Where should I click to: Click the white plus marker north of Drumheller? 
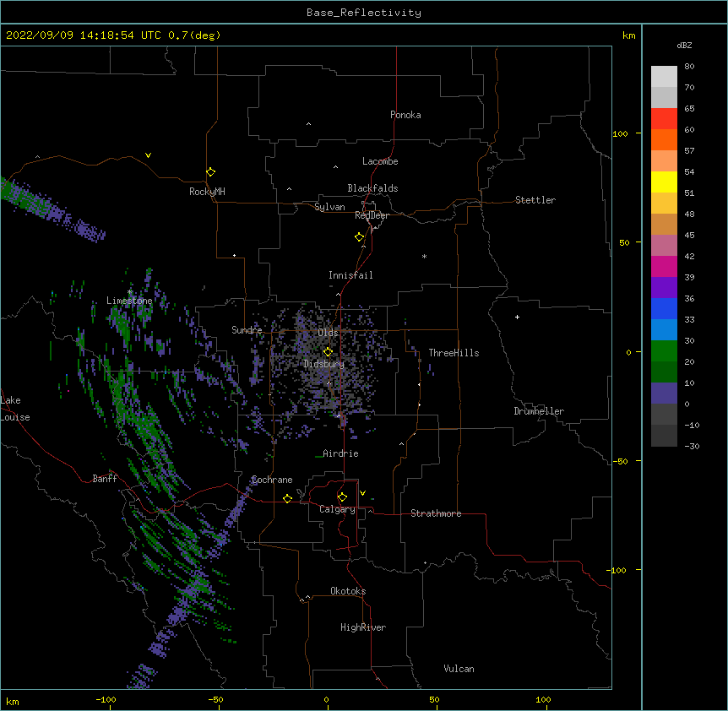coord(517,317)
